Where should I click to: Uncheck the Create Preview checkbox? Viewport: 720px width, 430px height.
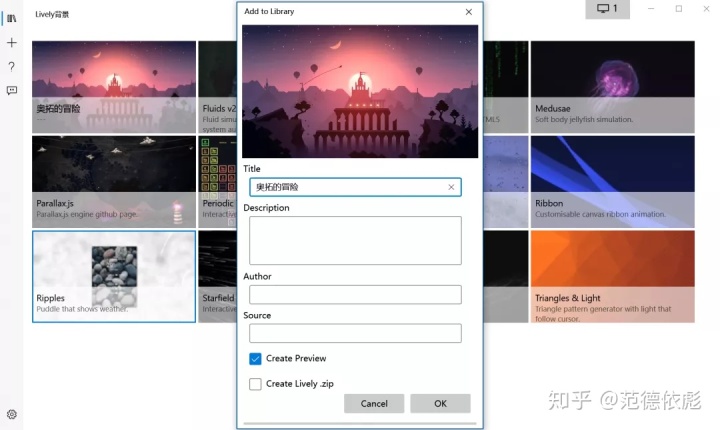pos(255,358)
